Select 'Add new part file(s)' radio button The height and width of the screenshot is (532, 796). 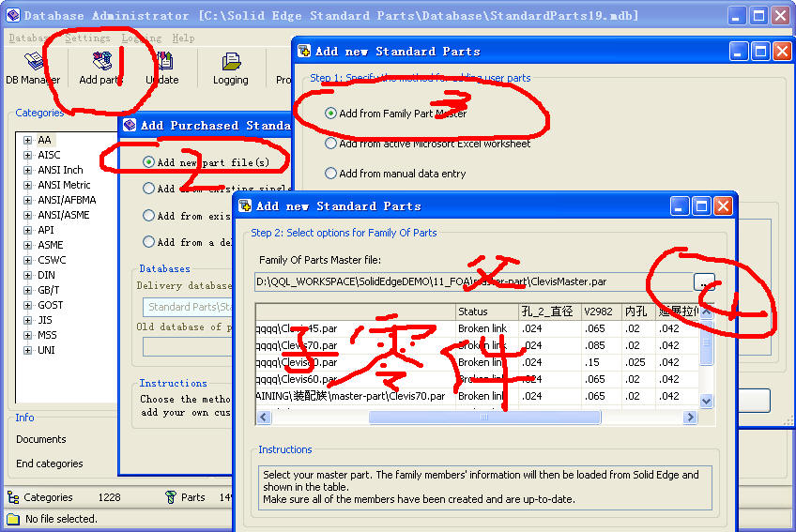coord(148,162)
